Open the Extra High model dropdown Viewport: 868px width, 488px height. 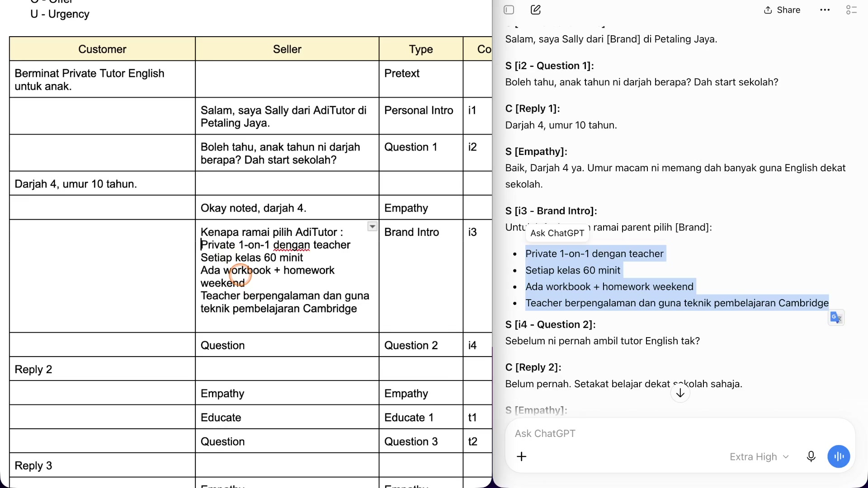coord(759,457)
